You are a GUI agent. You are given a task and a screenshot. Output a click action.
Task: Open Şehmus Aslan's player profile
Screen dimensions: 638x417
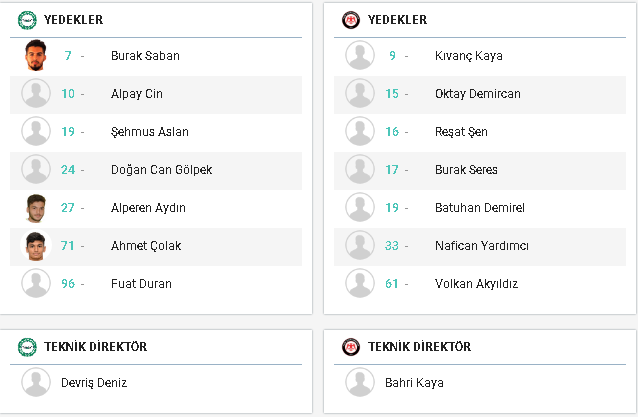click(150, 132)
